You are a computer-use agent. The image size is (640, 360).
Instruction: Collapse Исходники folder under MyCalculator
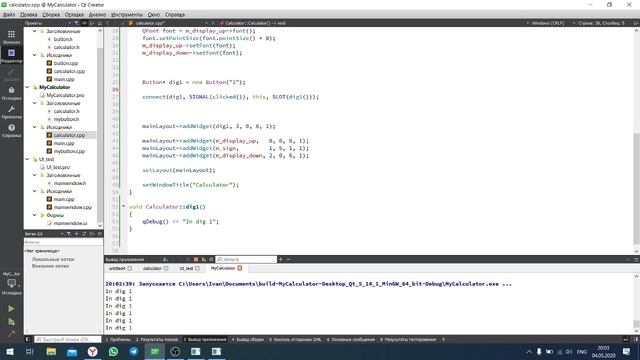35,127
